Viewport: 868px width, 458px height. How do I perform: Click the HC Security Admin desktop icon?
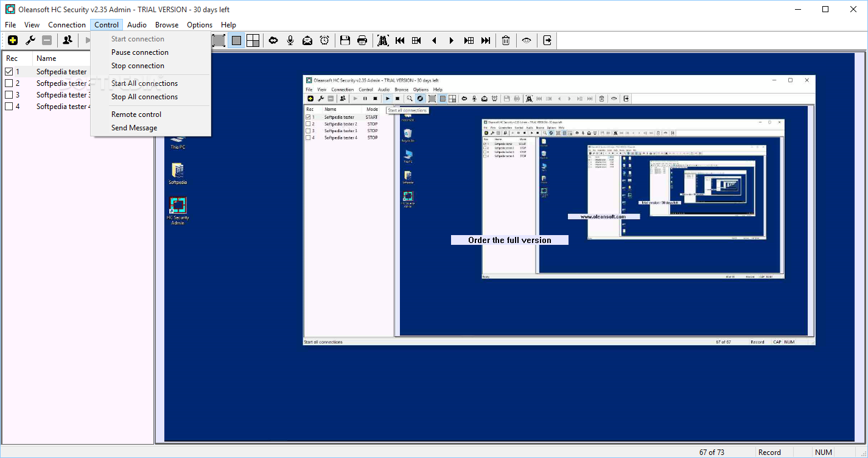178,211
